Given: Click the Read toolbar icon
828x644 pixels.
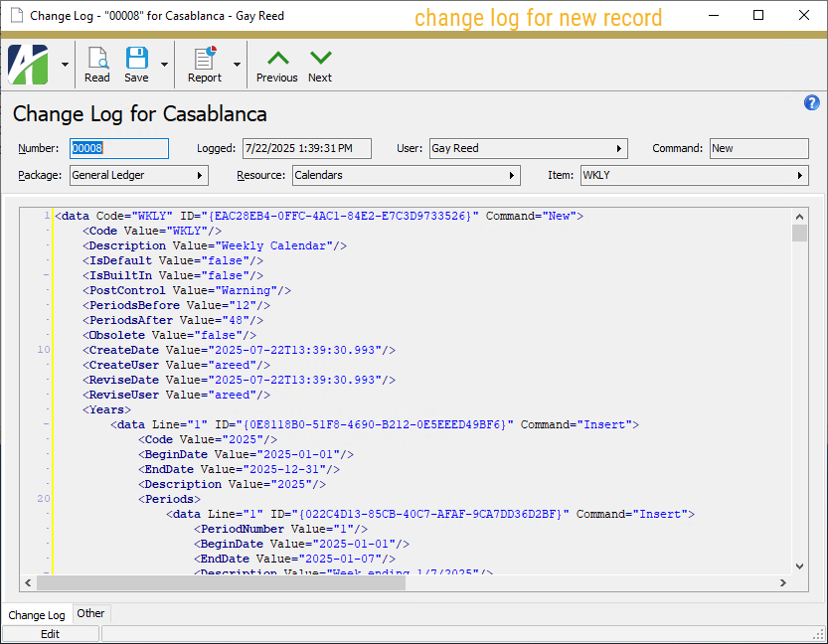Looking at the screenshot, I should click(x=97, y=65).
